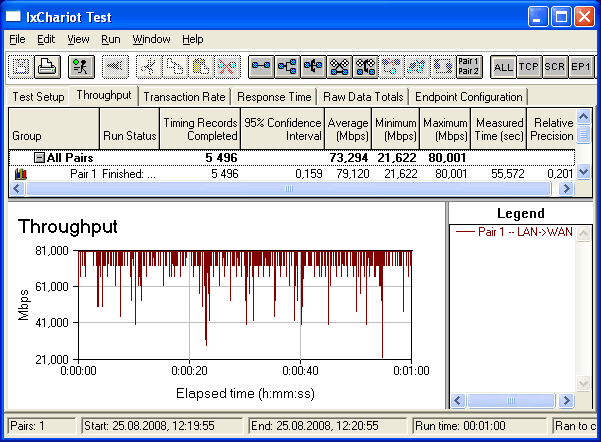Click the Average (Mbps) column header
Viewport: 601px width, 442px height.
pyautogui.click(x=348, y=129)
